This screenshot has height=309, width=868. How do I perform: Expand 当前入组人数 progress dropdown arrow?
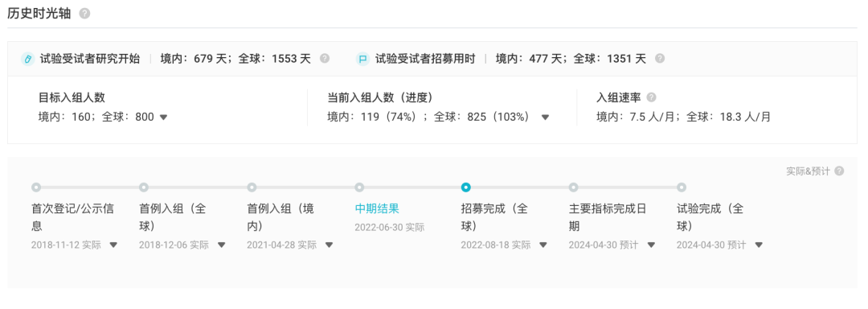pos(545,117)
